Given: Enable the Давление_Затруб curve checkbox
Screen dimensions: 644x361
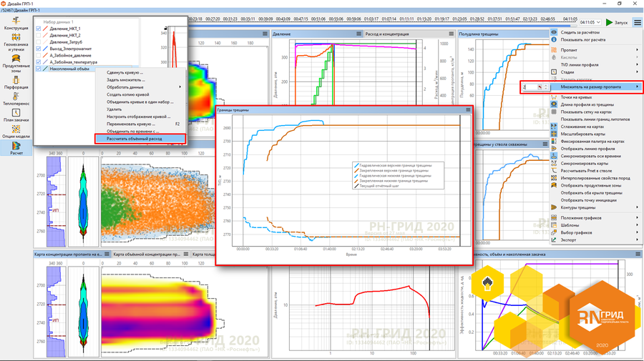Looking at the screenshot, I should (x=39, y=42).
